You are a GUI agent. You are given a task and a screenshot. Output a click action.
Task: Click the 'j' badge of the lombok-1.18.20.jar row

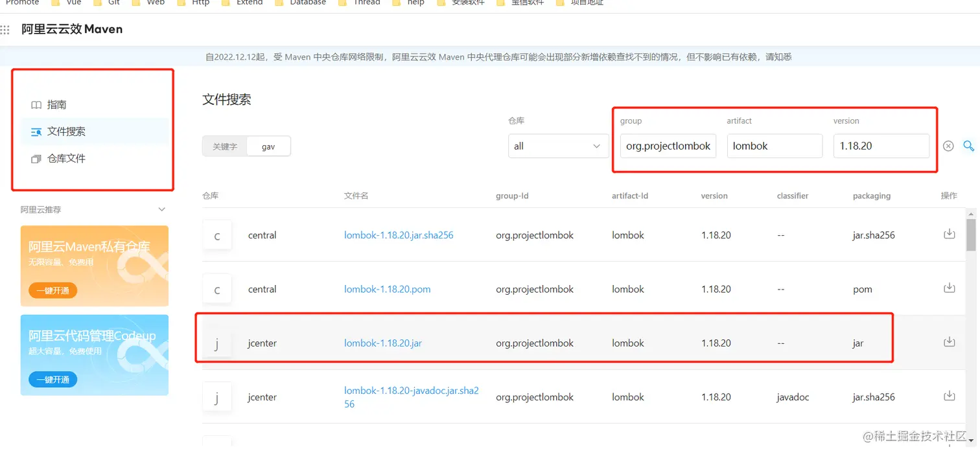pos(217,343)
